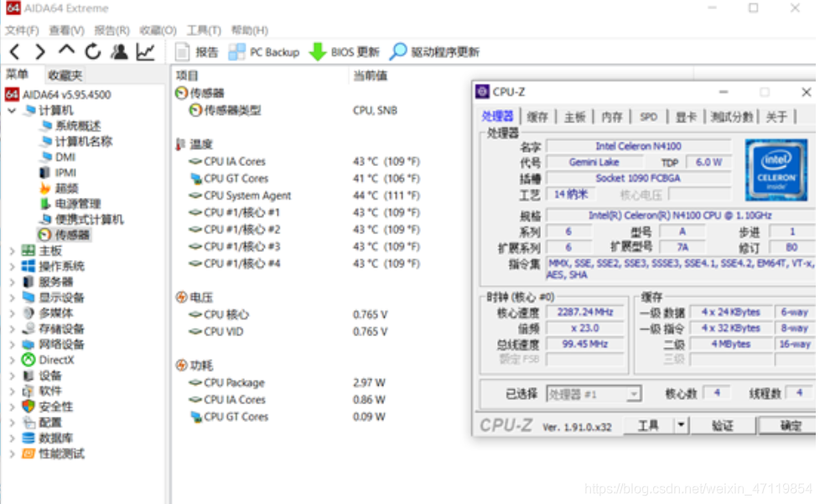Refresh the sensor readings

[93, 51]
